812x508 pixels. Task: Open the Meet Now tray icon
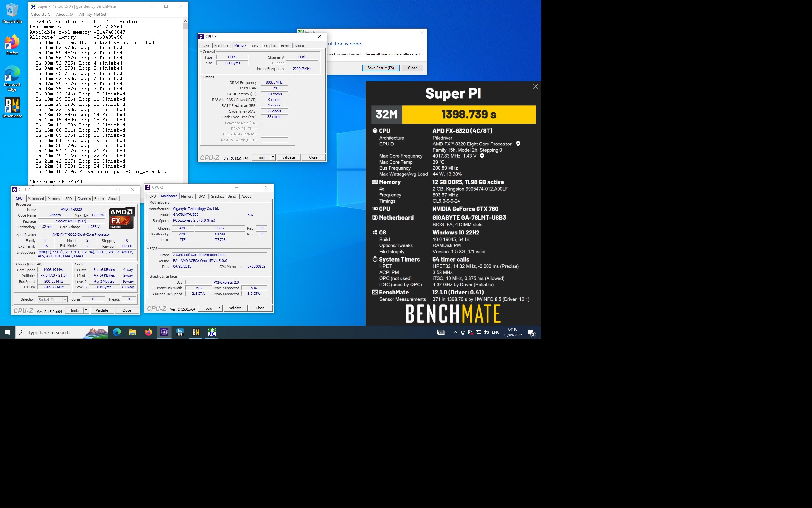coord(463,332)
